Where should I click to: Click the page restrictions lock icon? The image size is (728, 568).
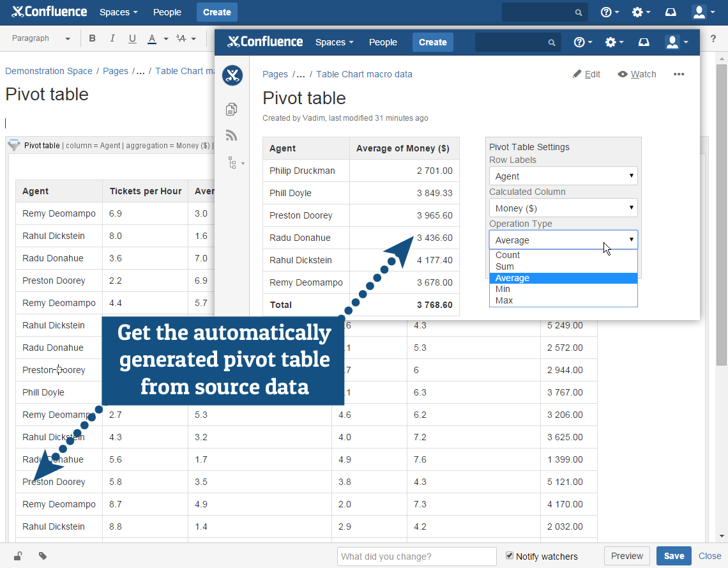(18, 556)
